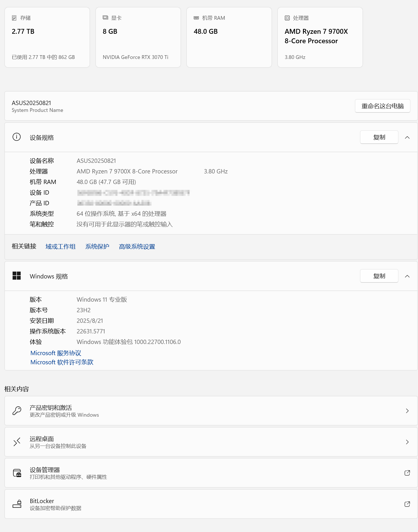Select System Product Name text
The height and width of the screenshot is (532, 418).
pos(37,110)
